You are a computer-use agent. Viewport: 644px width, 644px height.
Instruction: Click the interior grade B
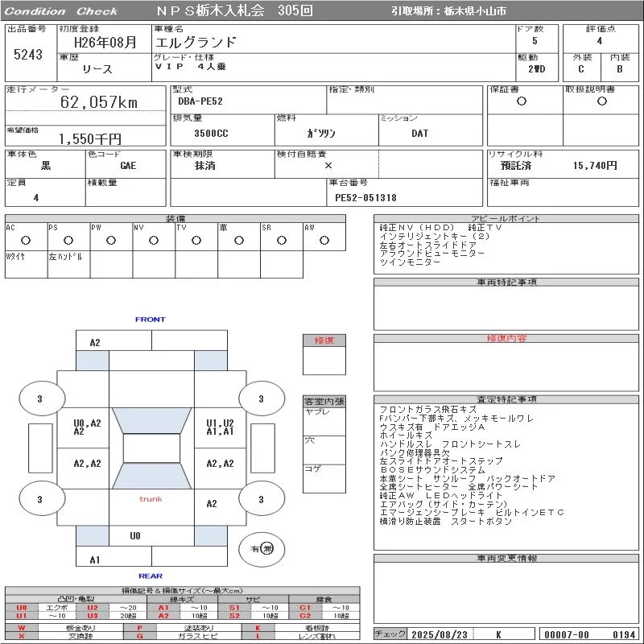click(619, 69)
